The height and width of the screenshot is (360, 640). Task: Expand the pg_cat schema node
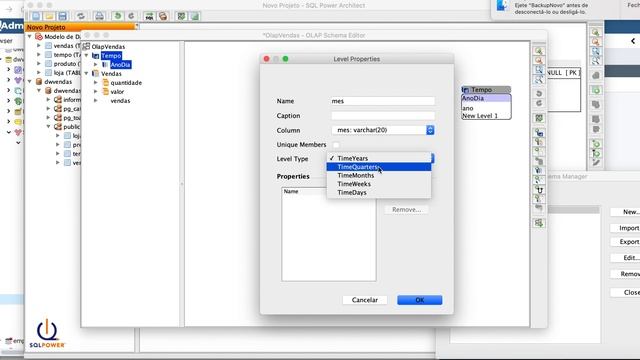pyautogui.click(x=48, y=109)
